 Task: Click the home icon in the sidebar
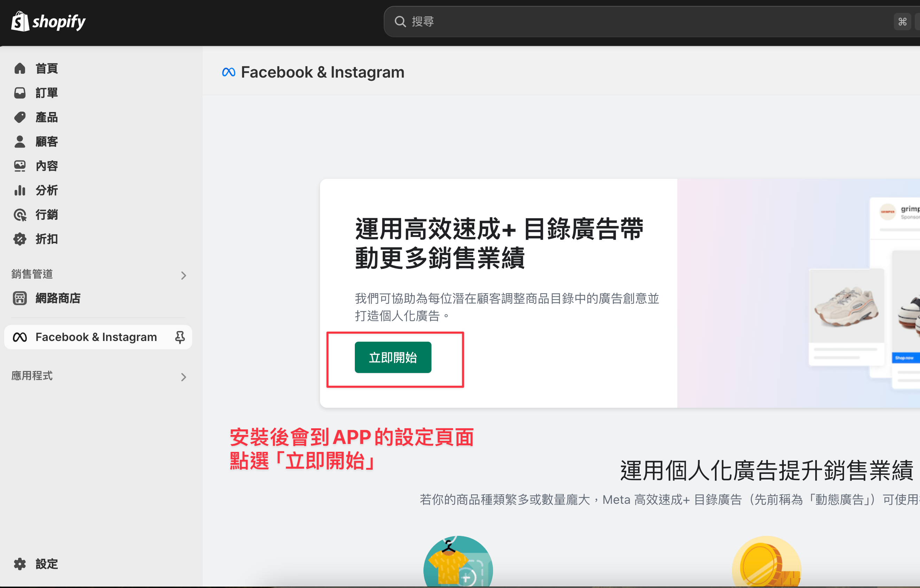[20, 68]
